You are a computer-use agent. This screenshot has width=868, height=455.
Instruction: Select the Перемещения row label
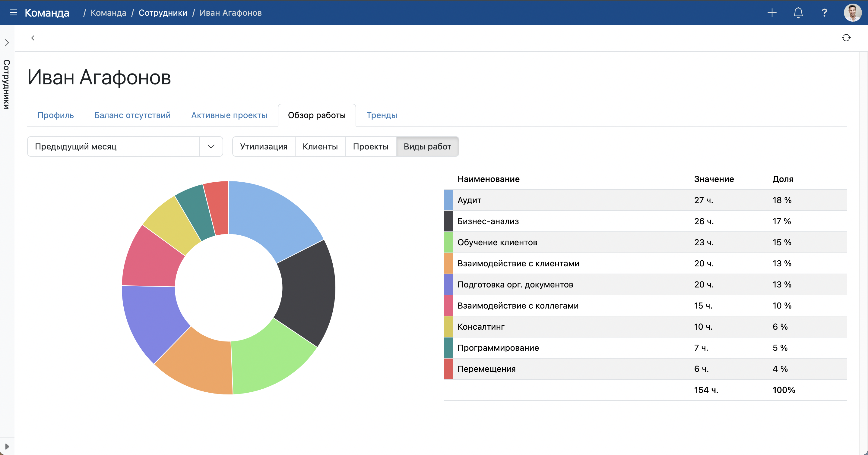(486, 369)
